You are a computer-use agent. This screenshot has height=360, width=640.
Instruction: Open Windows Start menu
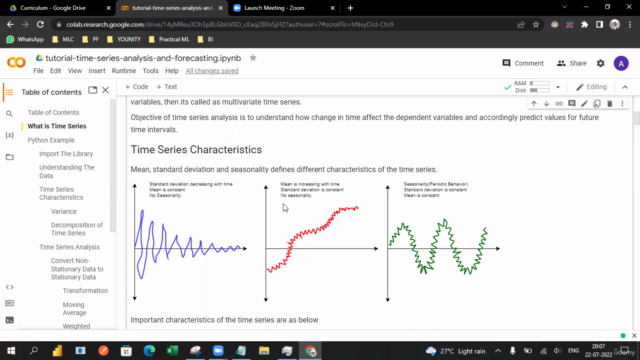point(11,351)
